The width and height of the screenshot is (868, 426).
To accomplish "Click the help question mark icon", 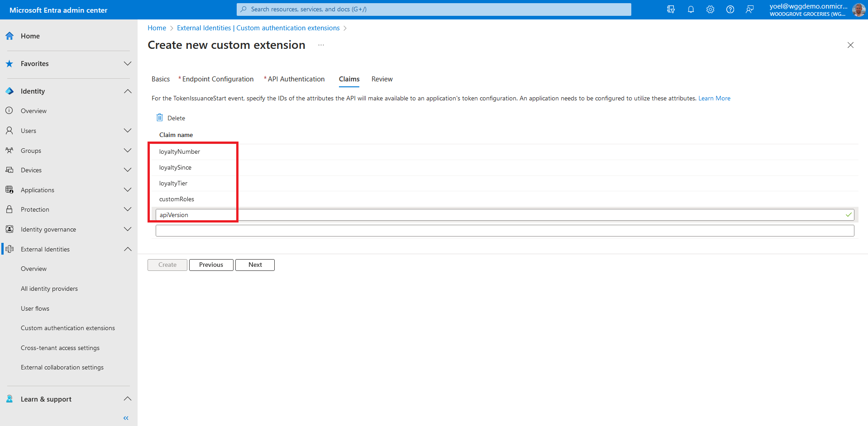I will [730, 9].
